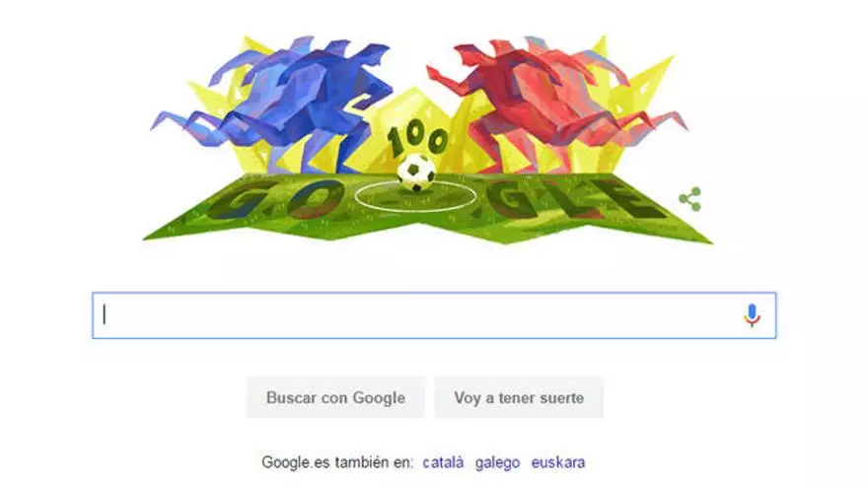
Task: Click the Voy a tener suerte button
Action: point(519,398)
